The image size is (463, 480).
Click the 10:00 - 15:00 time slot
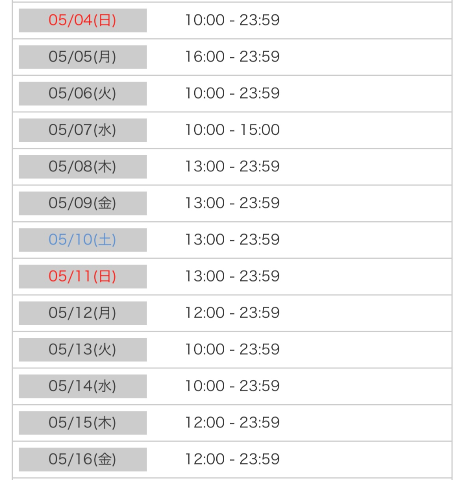pyautogui.click(x=232, y=130)
